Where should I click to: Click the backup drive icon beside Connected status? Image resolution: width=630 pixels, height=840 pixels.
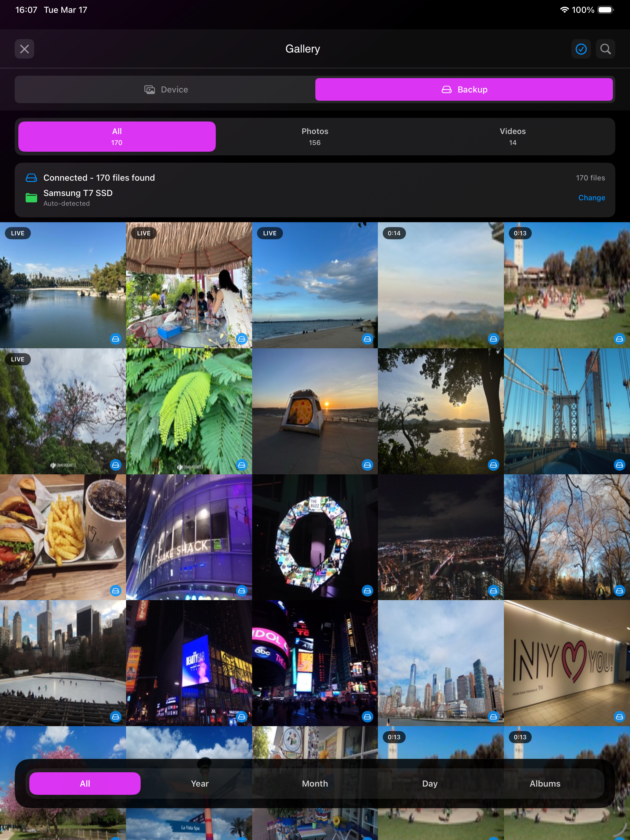coord(31,178)
